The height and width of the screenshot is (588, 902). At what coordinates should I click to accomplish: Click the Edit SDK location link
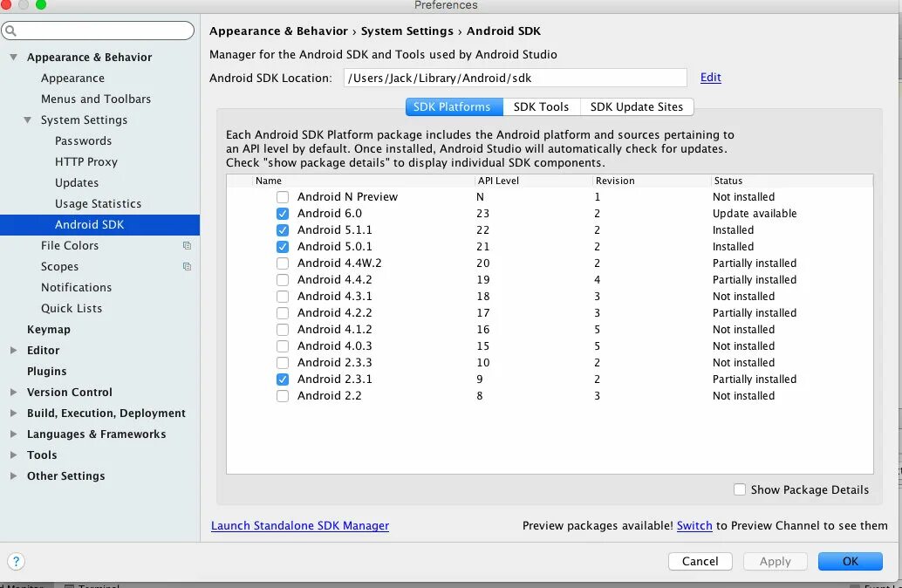tap(710, 77)
